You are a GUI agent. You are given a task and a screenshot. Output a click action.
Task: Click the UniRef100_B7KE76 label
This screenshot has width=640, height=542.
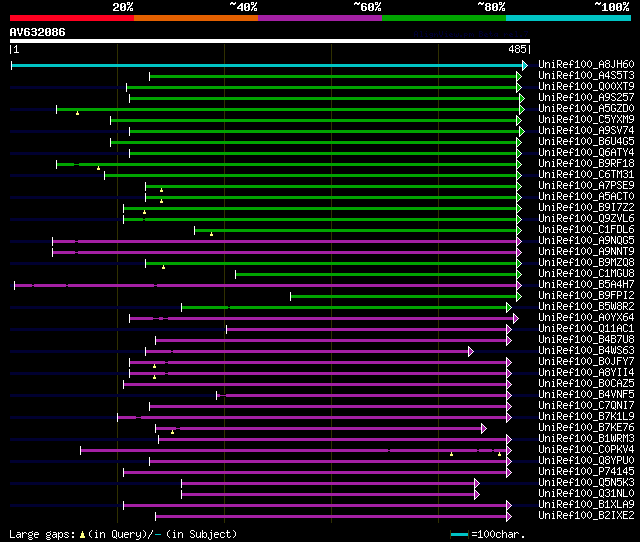[x=586, y=428]
